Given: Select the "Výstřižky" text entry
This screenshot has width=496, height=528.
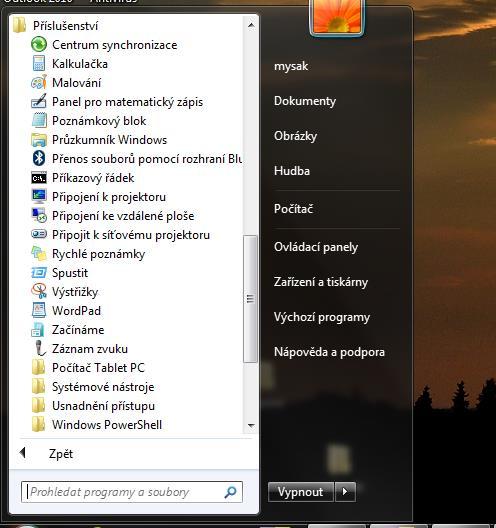Looking at the screenshot, I should [75, 292].
